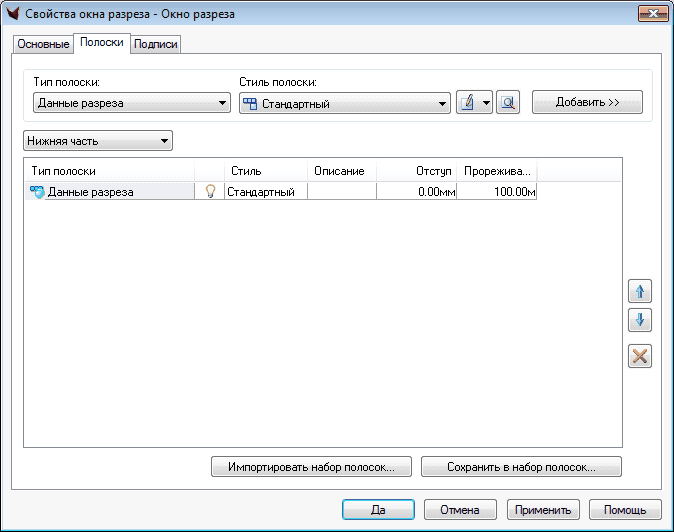Confirm the dialog with Да
This screenshot has height=532, width=674.
[x=378, y=509]
